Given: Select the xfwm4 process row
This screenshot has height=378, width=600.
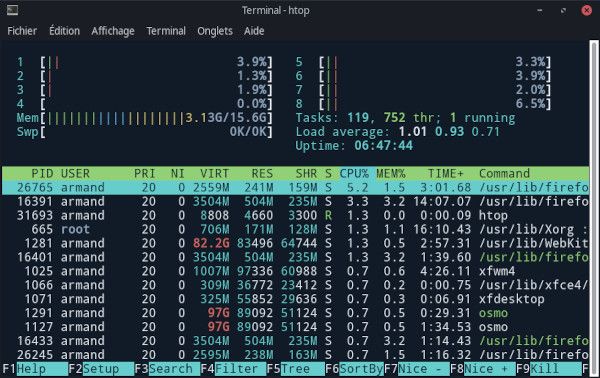Looking at the screenshot, I should [x=295, y=271].
